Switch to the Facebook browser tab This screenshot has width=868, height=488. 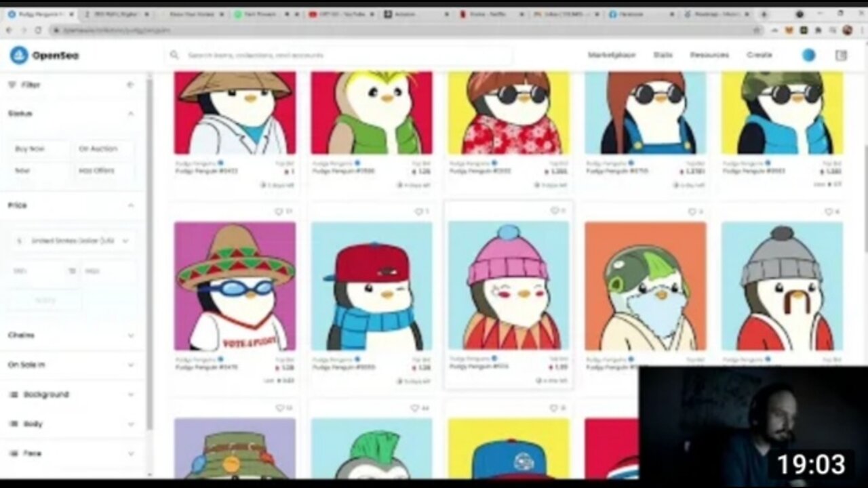tap(640, 14)
